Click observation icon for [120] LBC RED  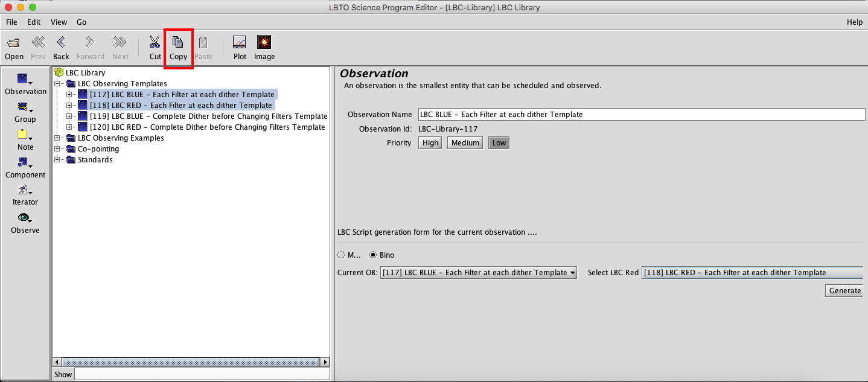tap(83, 127)
